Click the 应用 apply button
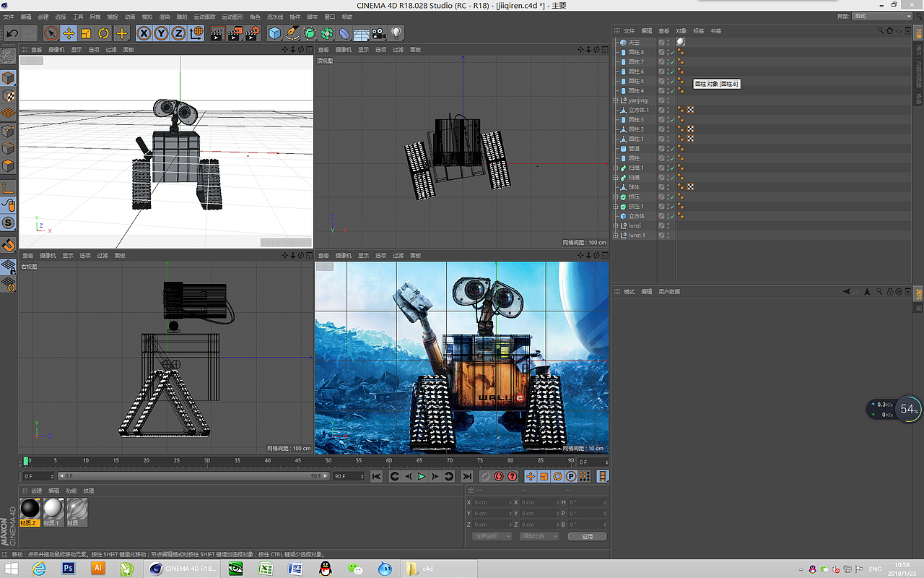 pos(587,536)
